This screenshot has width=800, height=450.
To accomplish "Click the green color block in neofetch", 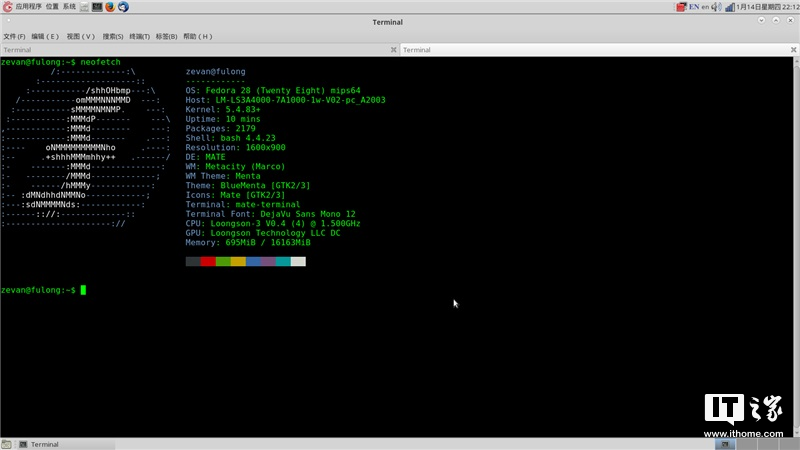I will point(223,261).
